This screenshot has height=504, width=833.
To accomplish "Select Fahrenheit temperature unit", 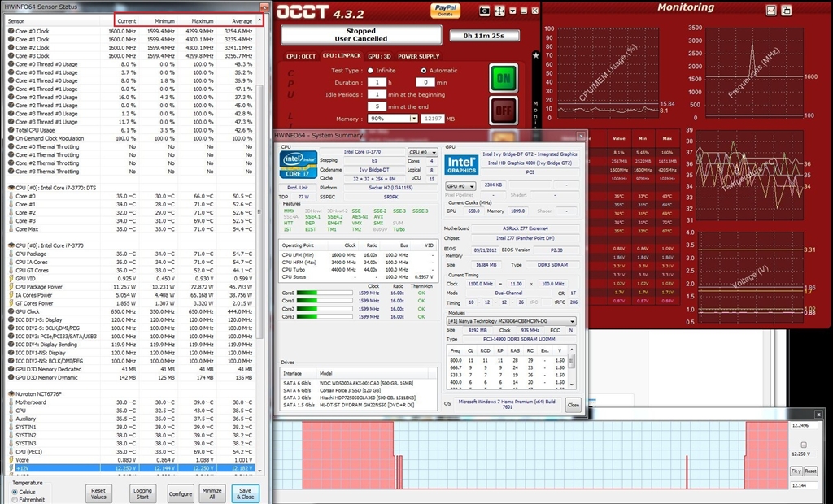I will point(15,500).
